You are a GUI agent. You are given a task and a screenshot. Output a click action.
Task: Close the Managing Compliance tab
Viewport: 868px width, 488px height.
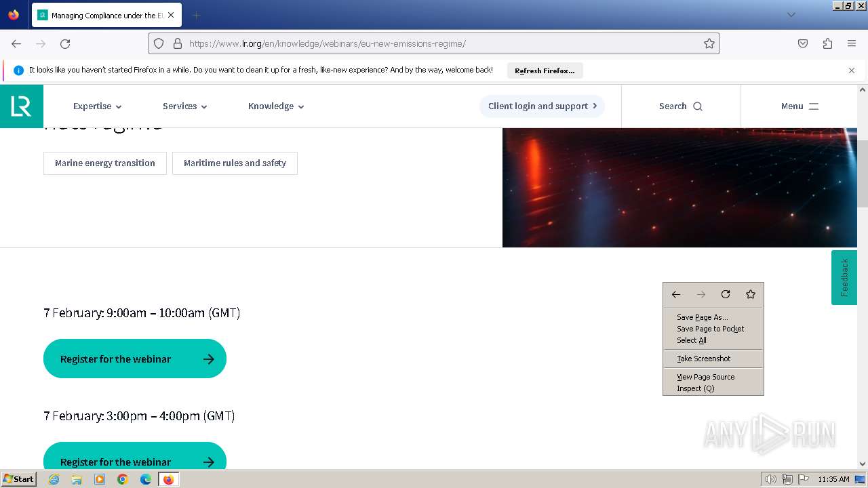pyautogui.click(x=171, y=15)
